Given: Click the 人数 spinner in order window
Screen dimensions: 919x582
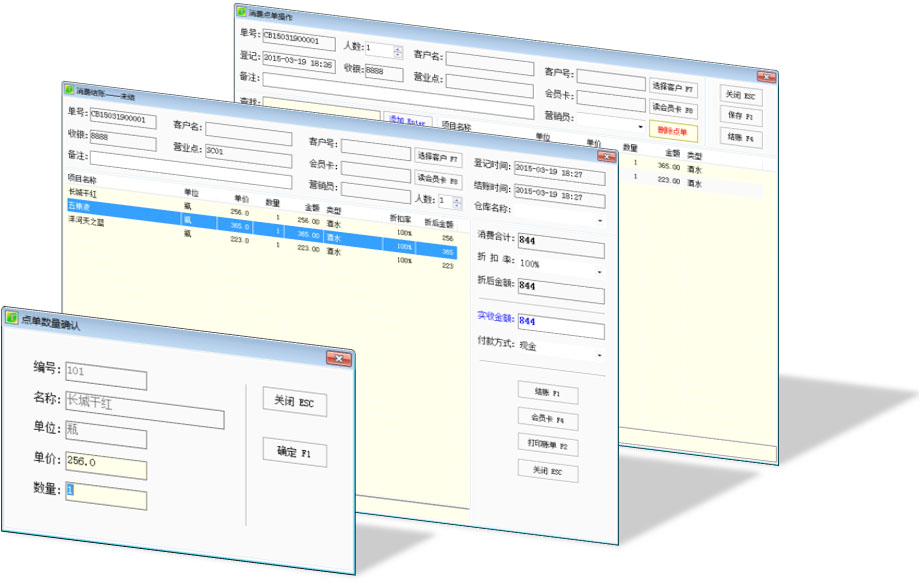Looking at the screenshot, I should 397,49.
